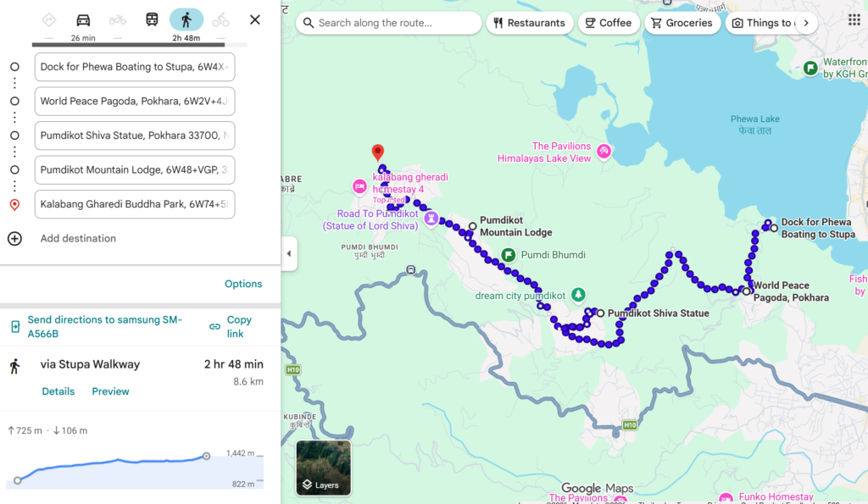Image resolution: width=868 pixels, height=504 pixels.
Task: Choose the transit bus travel mode
Action: tap(152, 20)
